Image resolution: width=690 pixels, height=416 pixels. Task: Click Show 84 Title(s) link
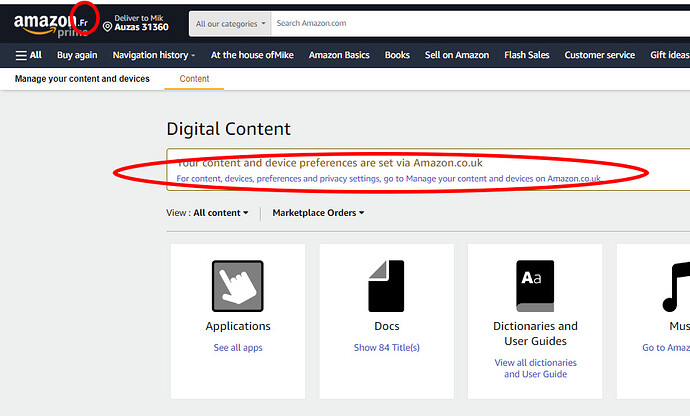pyautogui.click(x=386, y=348)
